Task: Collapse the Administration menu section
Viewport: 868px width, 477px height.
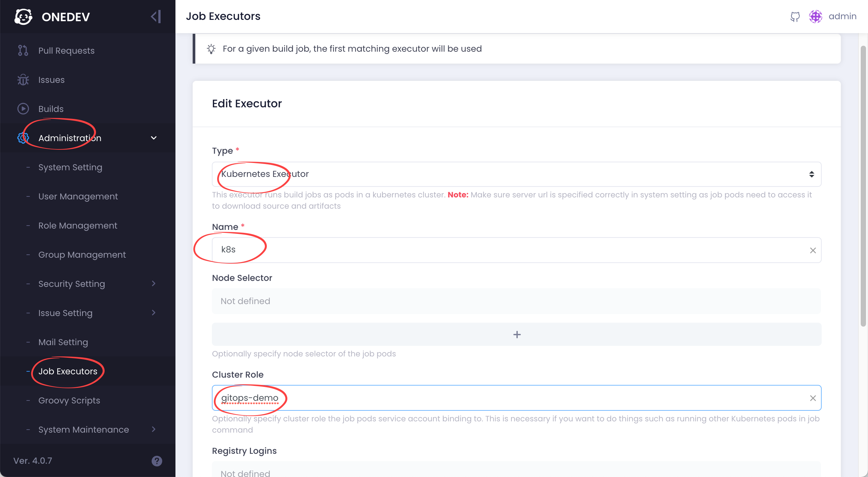Action: [x=154, y=138]
